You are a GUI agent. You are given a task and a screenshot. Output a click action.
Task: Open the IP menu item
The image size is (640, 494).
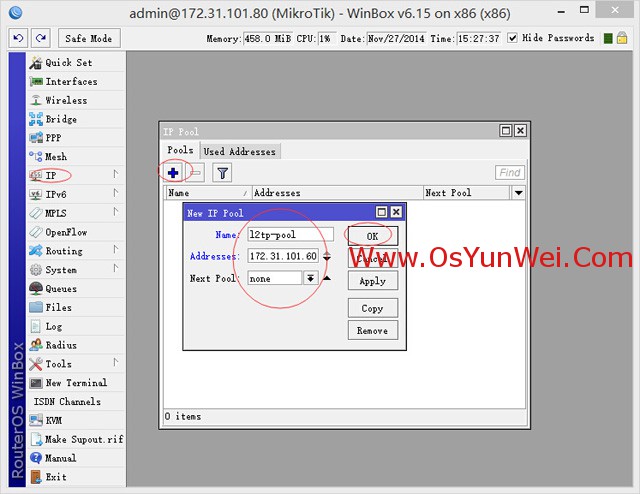(76, 176)
